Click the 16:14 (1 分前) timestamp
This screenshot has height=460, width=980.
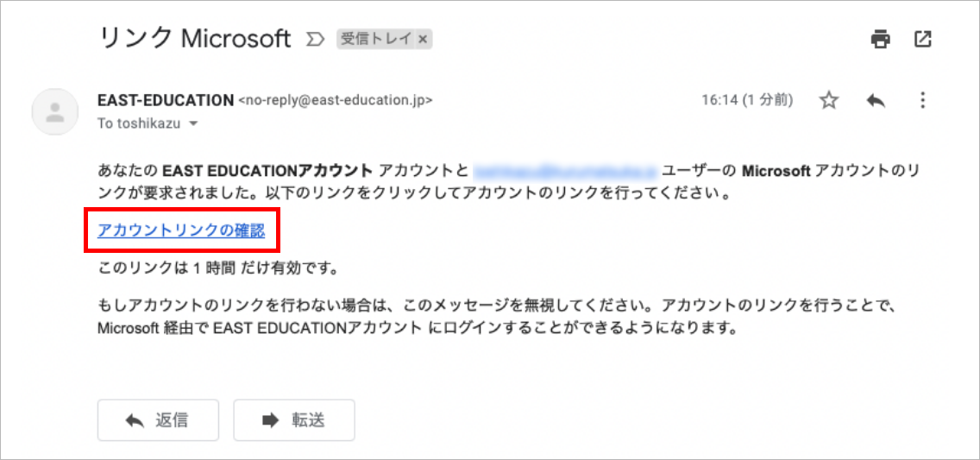pyautogui.click(x=747, y=100)
